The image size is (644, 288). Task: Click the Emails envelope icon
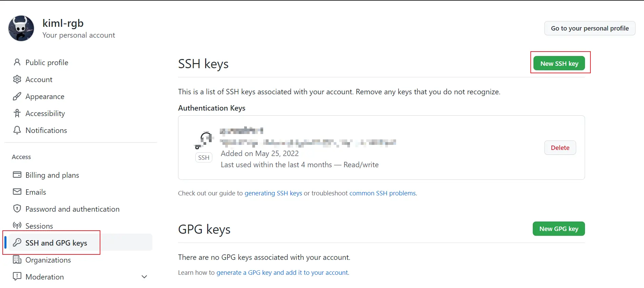(x=17, y=192)
